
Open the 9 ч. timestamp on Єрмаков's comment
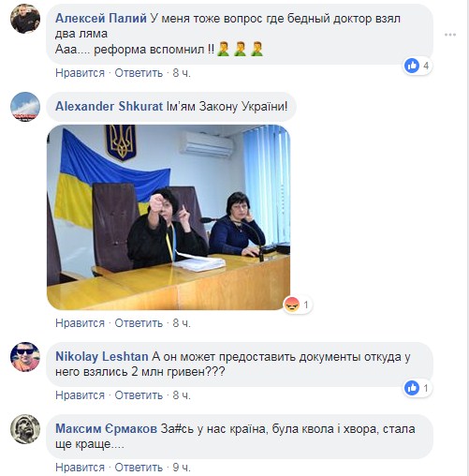pos(182,468)
